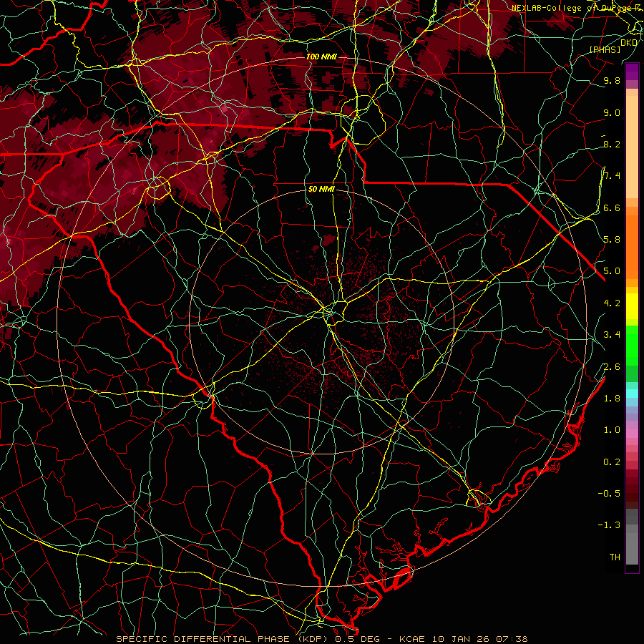
Task: Click the 9.8 value on the scale
Action: click(612, 80)
